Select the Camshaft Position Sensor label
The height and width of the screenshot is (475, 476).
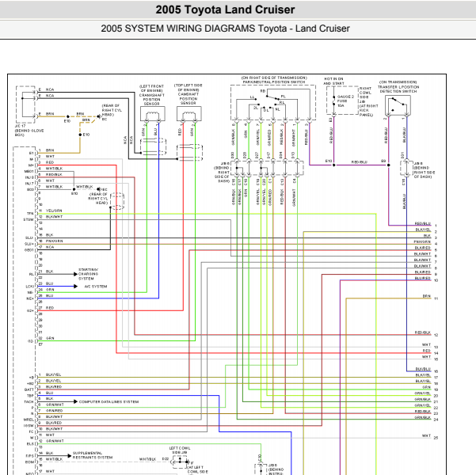(188, 94)
